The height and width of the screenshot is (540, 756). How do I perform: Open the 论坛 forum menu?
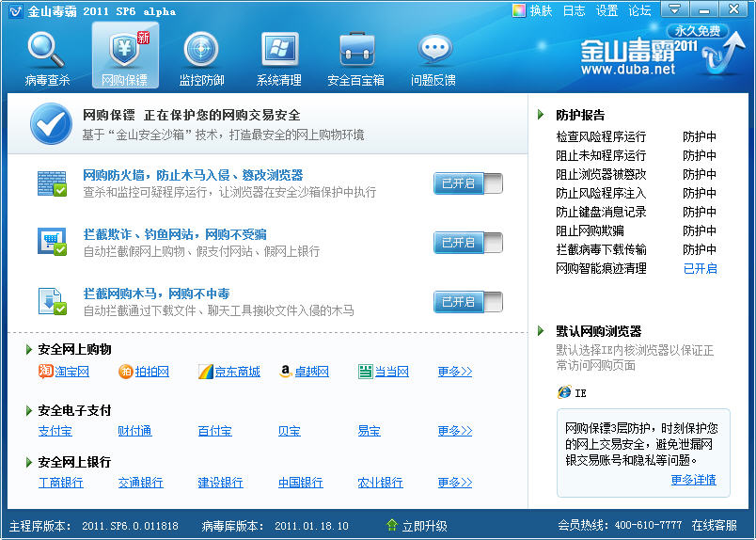pos(639,10)
